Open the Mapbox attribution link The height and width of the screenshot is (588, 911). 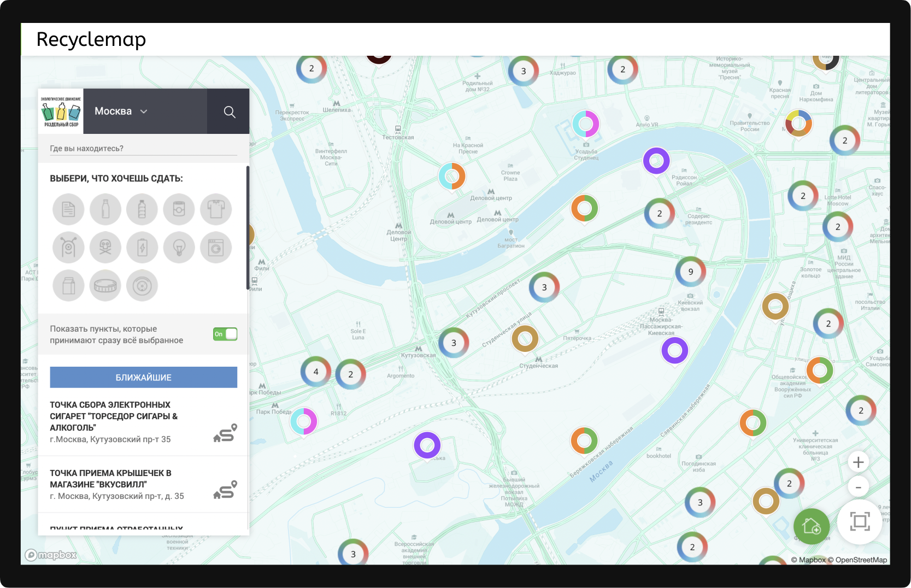click(x=808, y=560)
